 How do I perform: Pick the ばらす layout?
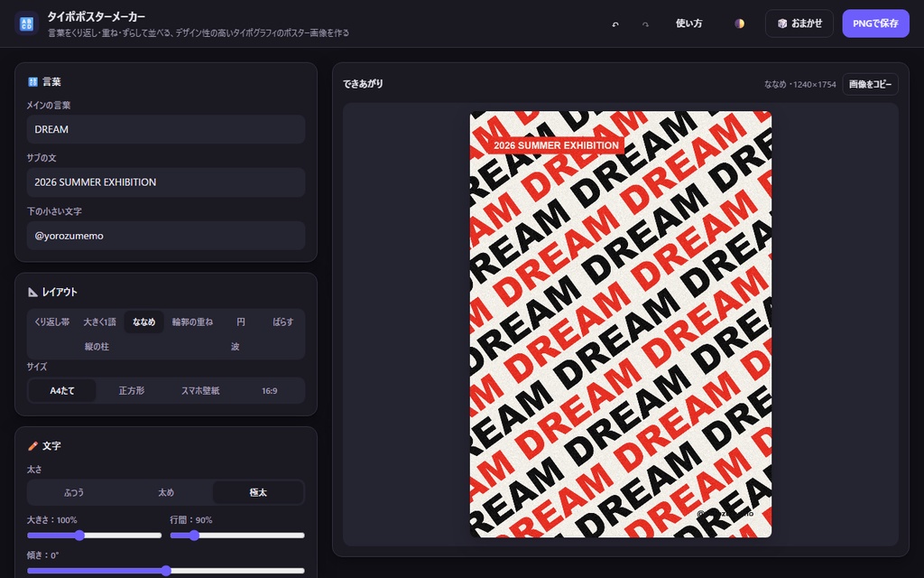[282, 322]
